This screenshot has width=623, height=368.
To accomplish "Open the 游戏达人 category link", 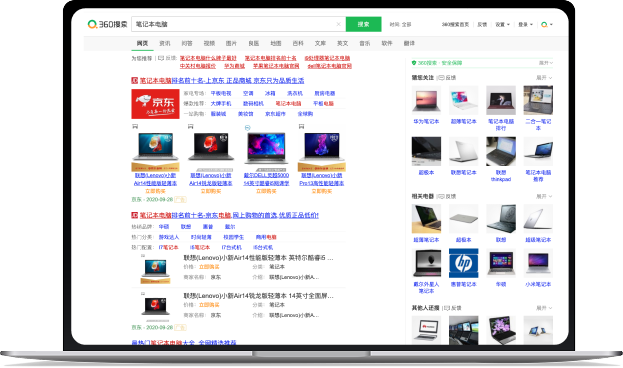I will pyautogui.click(x=169, y=237).
